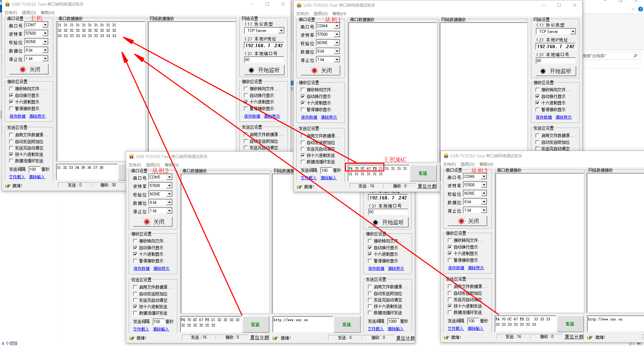Open 帮助(H) menu in the 从机3 window
This screenshot has width=644, height=346.
(486, 164)
